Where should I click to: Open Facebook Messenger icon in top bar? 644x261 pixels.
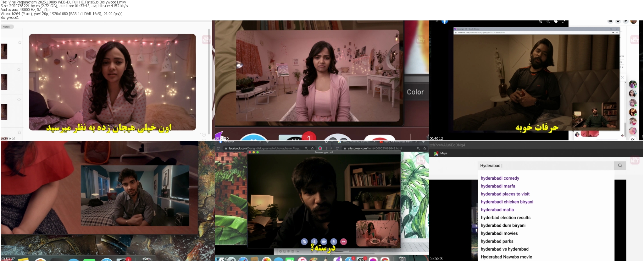click(618, 21)
